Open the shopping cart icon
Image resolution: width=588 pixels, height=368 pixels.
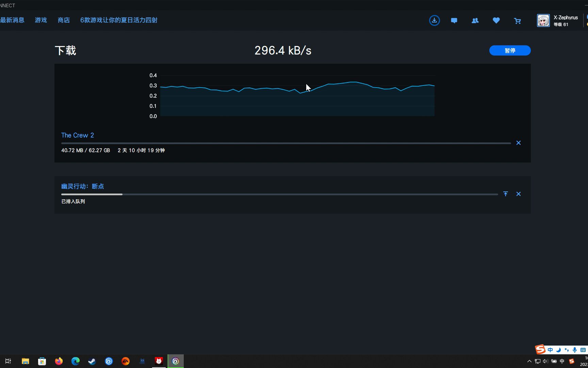[x=517, y=21]
